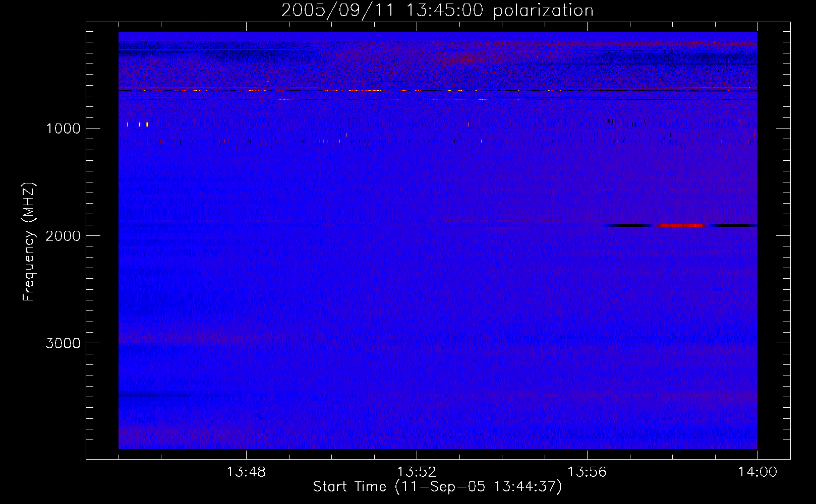Click the 13:56 time tick label
This screenshot has height=504, width=816.
pyautogui.click(x=587, y=472)
